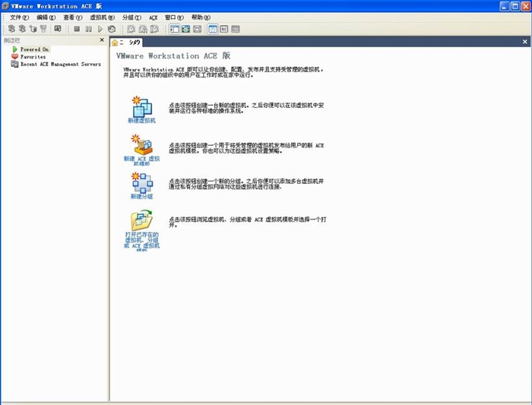532x405 pixels.
Task: Click the Reset circular-arrow toolbar icon
Action: click(x=112, y=29)
